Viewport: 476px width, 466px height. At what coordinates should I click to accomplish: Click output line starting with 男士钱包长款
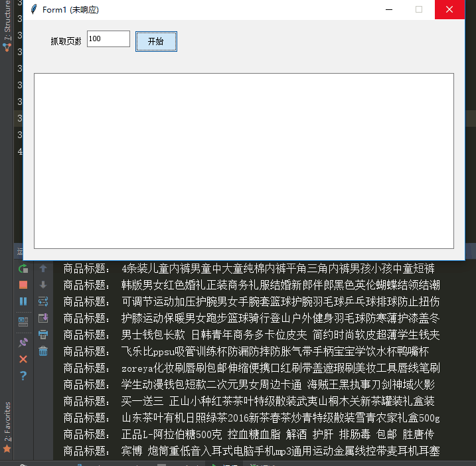tap(252, 335)
